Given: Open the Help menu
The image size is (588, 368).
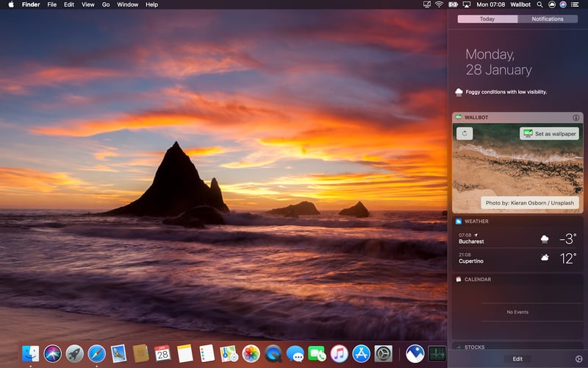Looking at the screenshot, I should pyautogui.click(x=152, y=4).
